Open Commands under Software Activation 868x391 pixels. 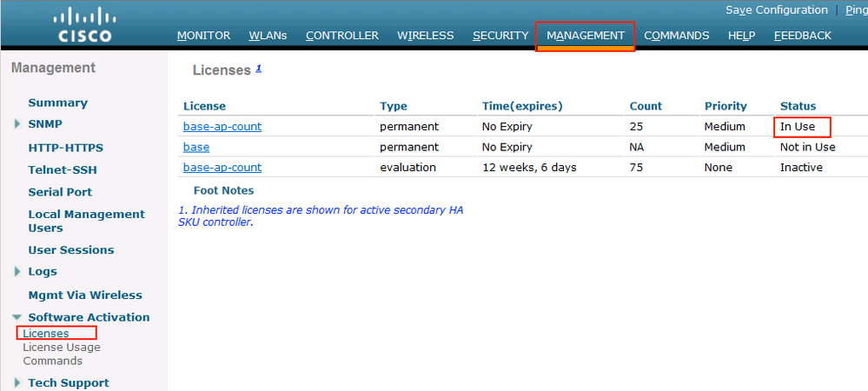pyautogui.click(x=53, y=361)
